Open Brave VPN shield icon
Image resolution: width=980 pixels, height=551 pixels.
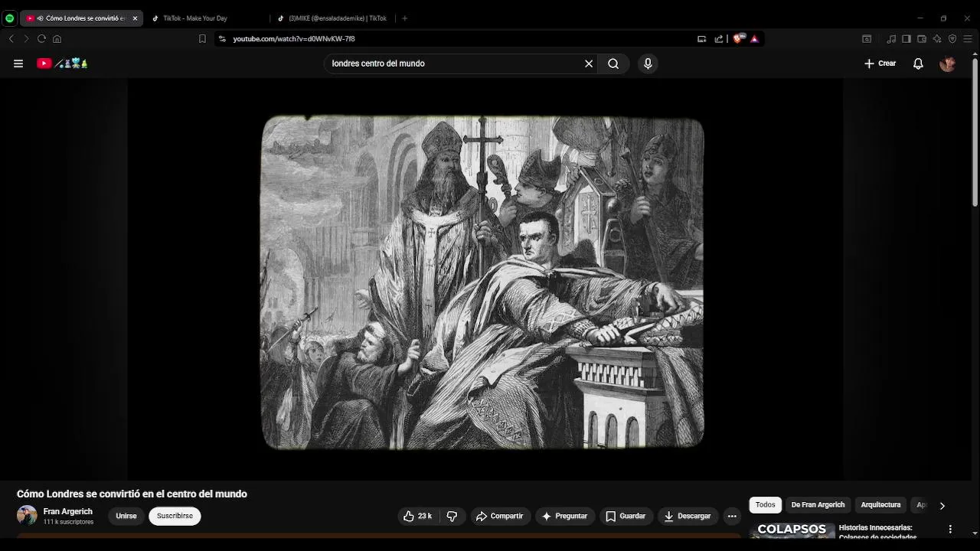pyautogui.click(x=952, y=39)
